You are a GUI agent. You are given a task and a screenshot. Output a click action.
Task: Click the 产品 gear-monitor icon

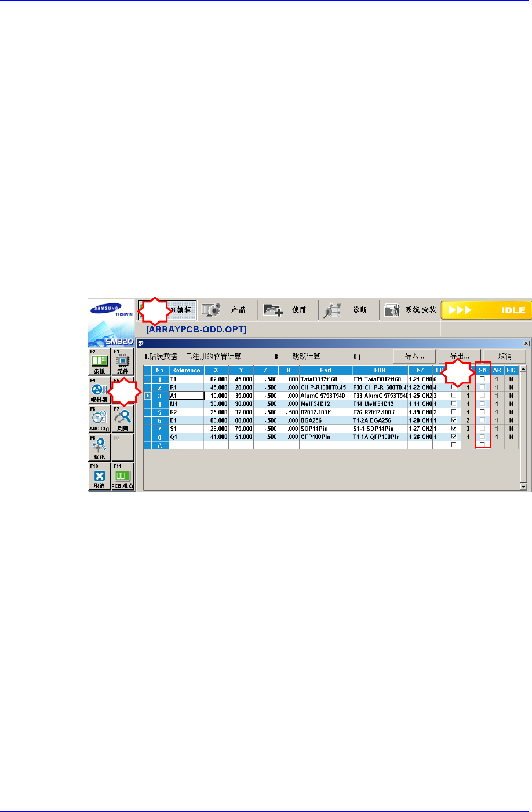[x=211, y=310]
